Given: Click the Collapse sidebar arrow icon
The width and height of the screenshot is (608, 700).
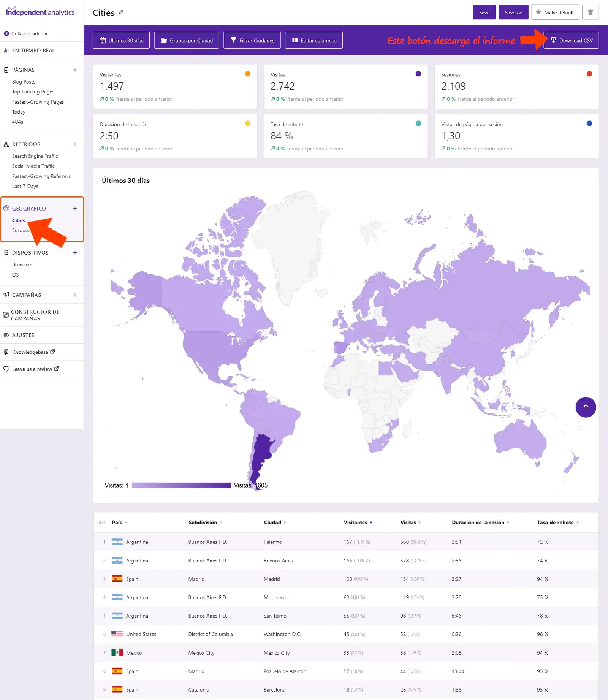Looking at the screenshot, I should pyautogui.click(x=6, y=33).
